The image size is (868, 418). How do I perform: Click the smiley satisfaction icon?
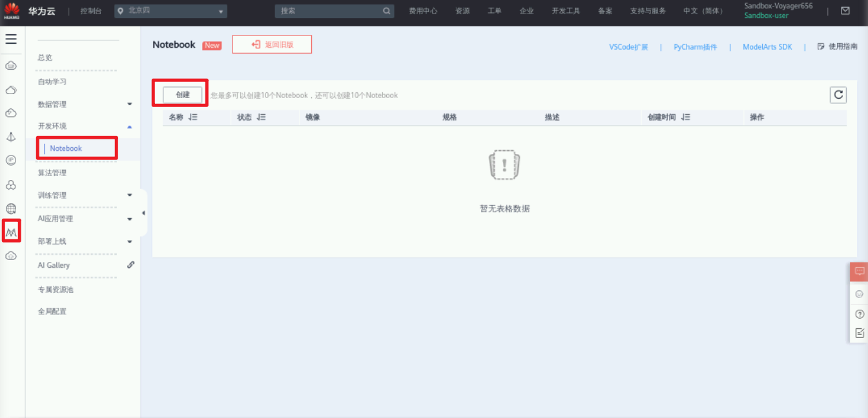tap(859, 294)
